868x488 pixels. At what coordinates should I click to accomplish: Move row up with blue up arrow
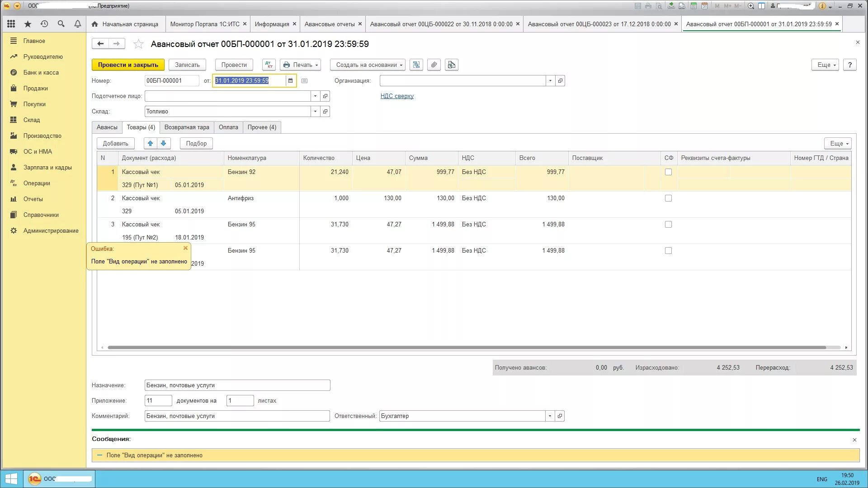(x=150, y=143)
